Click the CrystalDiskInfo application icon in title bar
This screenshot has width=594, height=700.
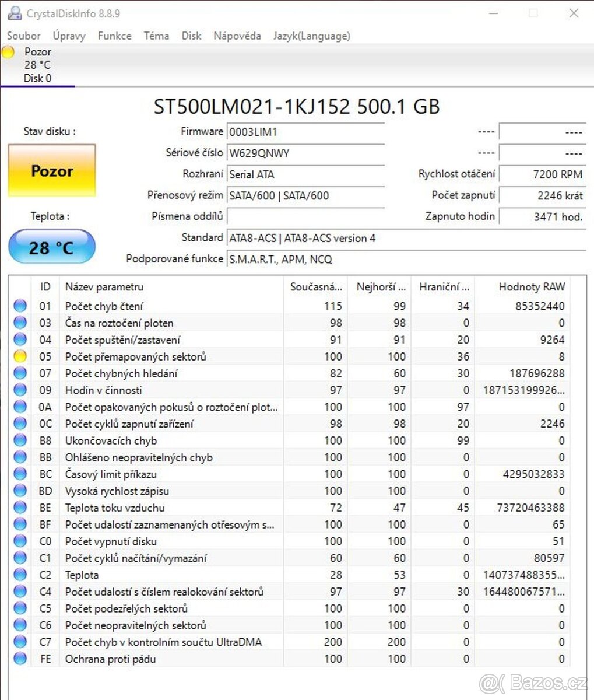14,13
